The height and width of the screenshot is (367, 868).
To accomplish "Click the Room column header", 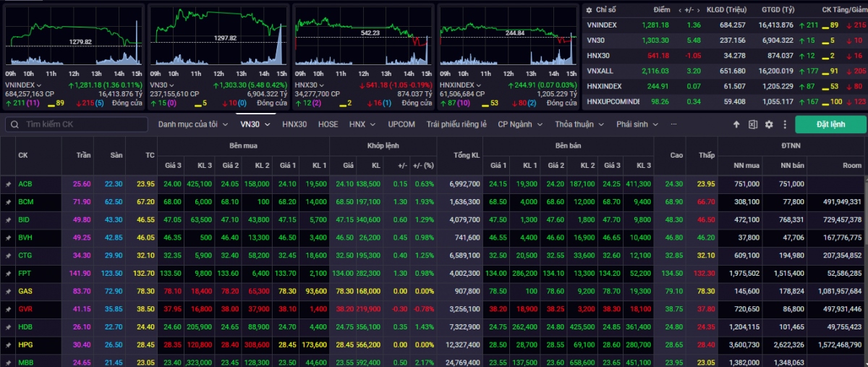I will 853,165.
